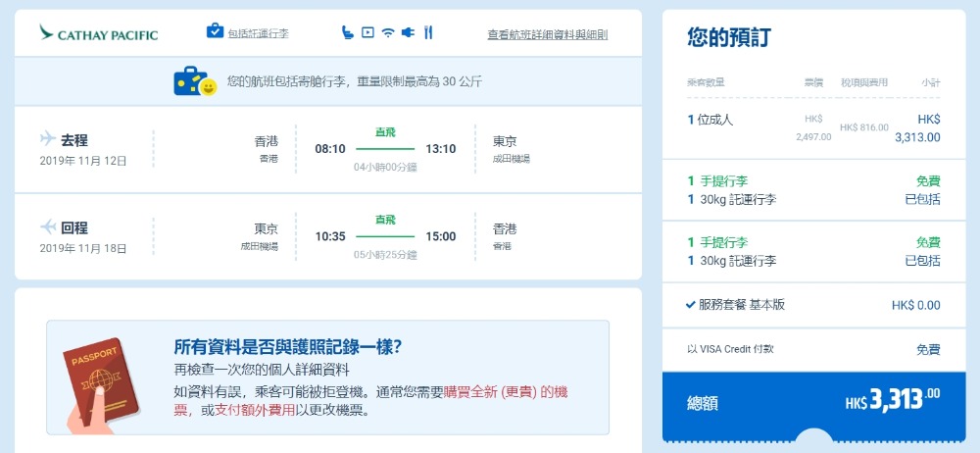Viewport: 980px width, 453px height.
Task: Click the in-flight meal fork-knife icon
Action: point(428,32)
